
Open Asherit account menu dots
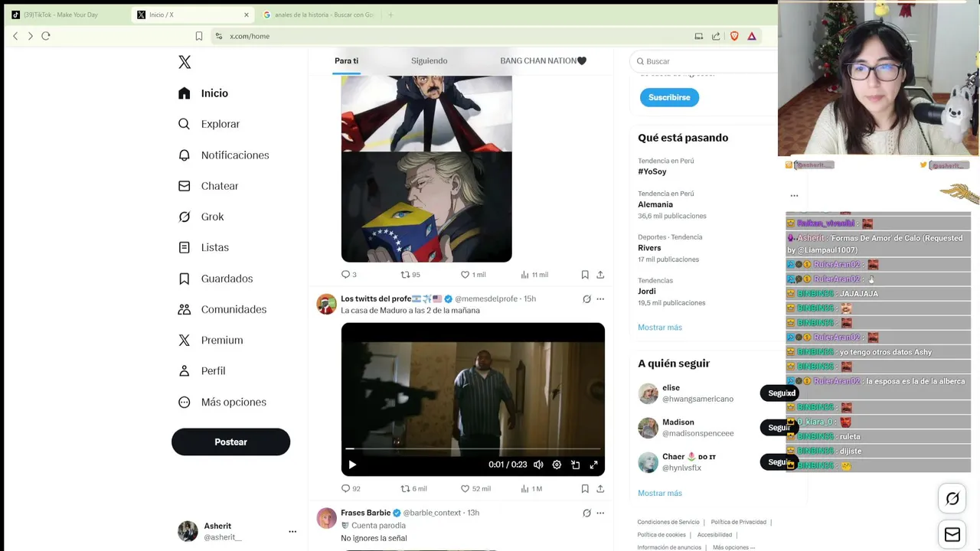(292, 531)
